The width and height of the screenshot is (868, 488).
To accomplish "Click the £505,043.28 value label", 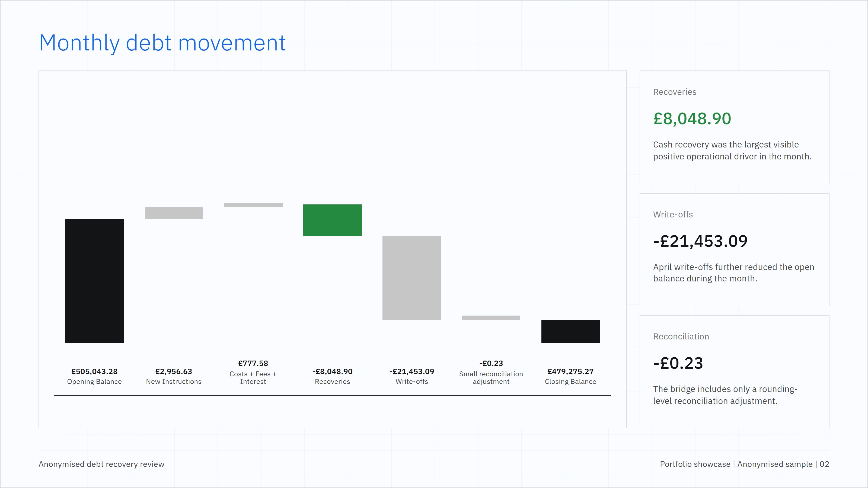I will [x=94, y=371].
